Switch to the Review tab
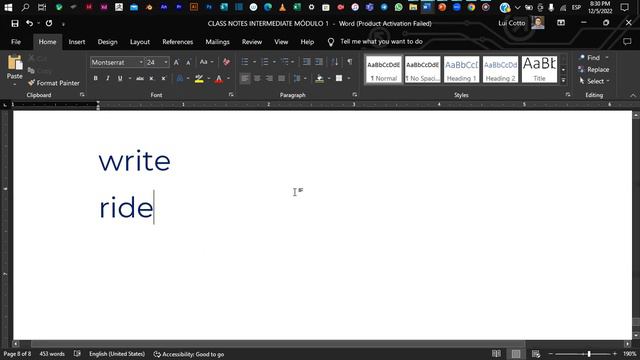 (252, 42)
